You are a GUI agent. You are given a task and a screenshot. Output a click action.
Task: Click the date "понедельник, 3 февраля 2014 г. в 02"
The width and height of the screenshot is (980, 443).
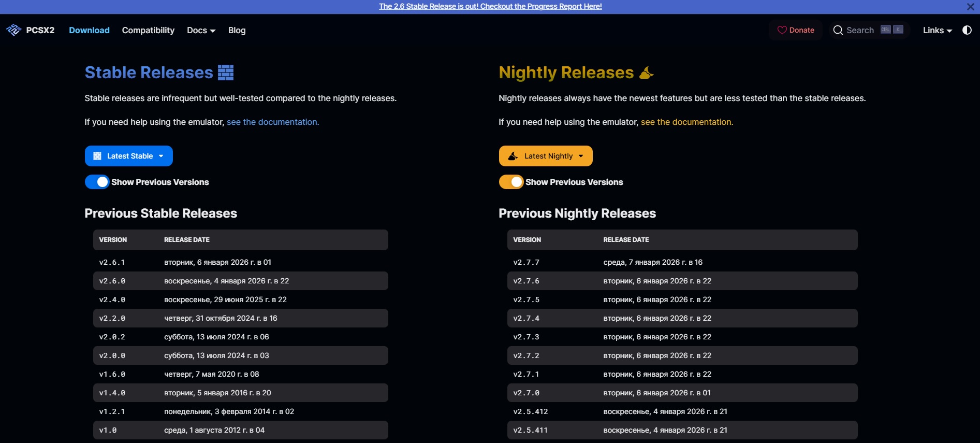(x=229, y=411)
